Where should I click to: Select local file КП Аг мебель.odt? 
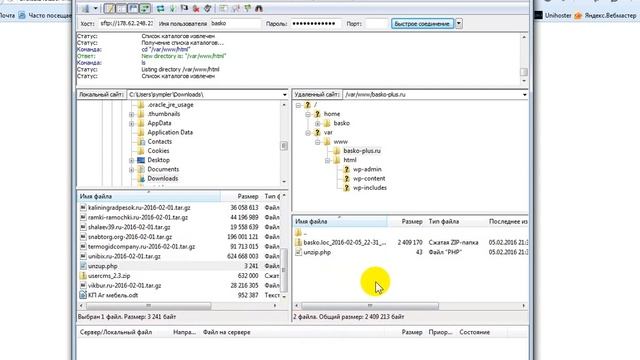click(x=113, y=295)
